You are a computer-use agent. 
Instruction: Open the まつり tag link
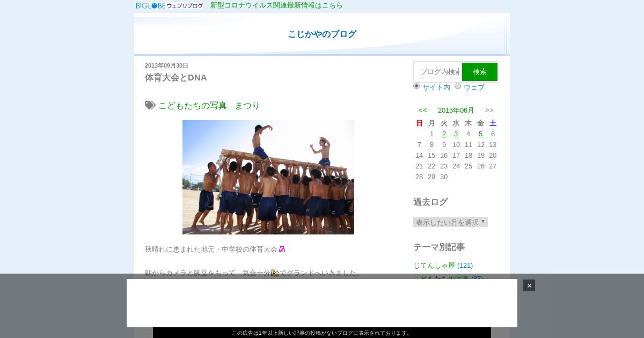coord(247,106)
